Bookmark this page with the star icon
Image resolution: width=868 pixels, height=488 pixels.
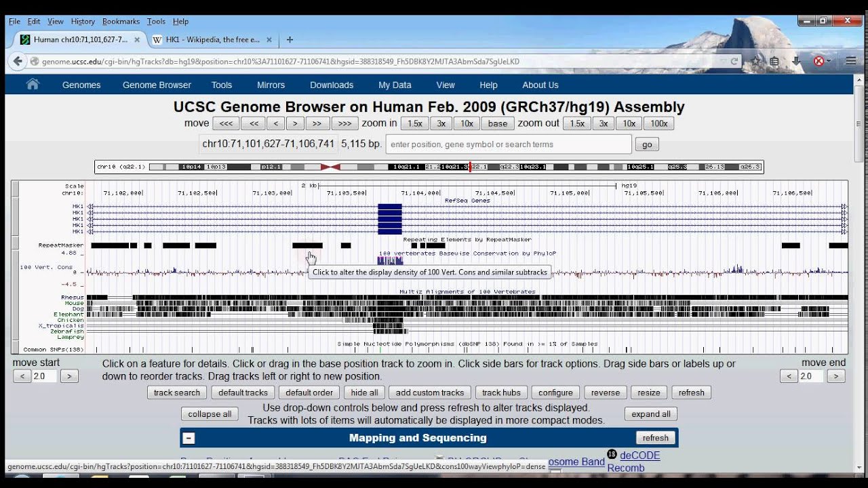tap(756, 61)
